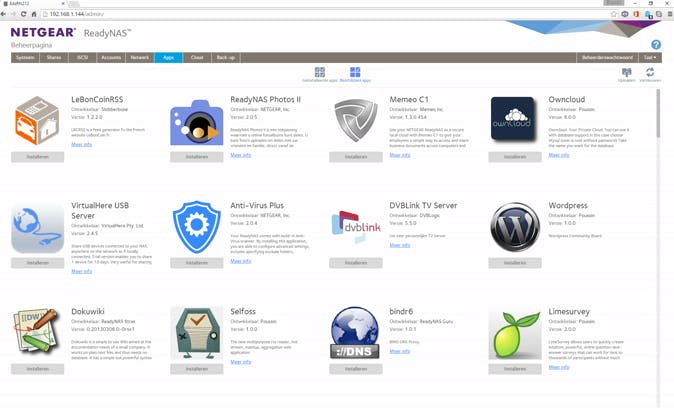
Task: Click the Selfoss app icon
Action: (197, 333)
